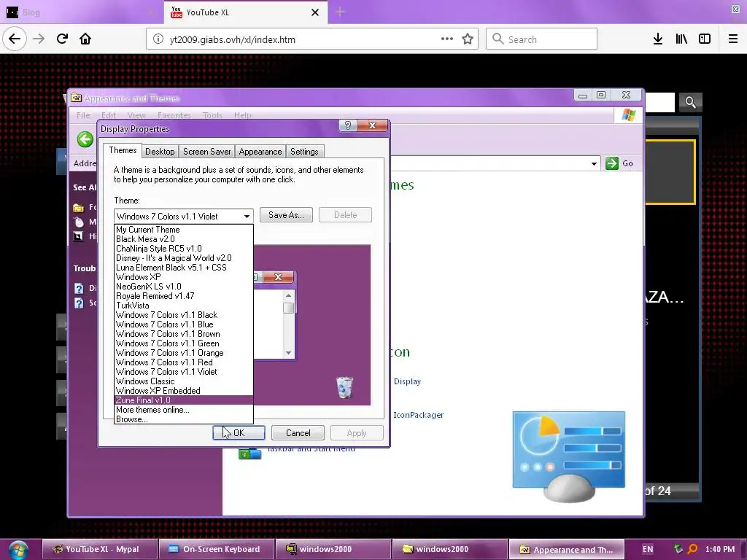Select Windows XP Embedded theme
This screenshot has height=560, width=747.
pos(184,391)
